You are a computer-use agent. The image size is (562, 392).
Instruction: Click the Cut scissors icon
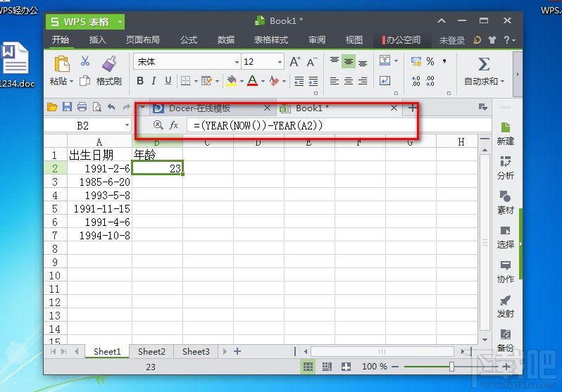tap(85, 62)
